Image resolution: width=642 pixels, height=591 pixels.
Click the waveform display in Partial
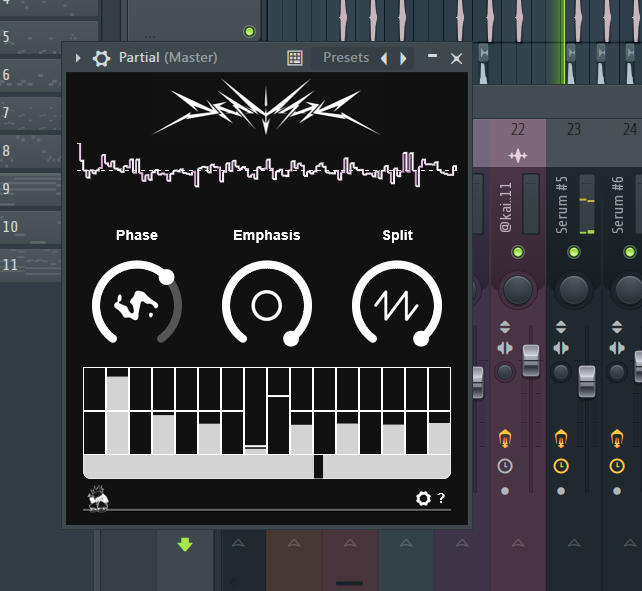point(267,167)
